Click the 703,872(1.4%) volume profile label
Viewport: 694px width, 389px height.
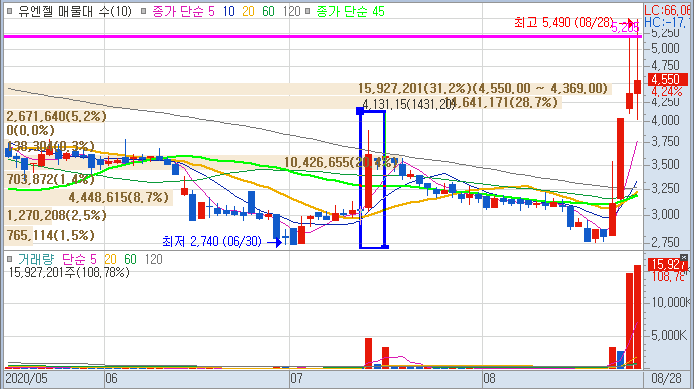click(50, 179)
